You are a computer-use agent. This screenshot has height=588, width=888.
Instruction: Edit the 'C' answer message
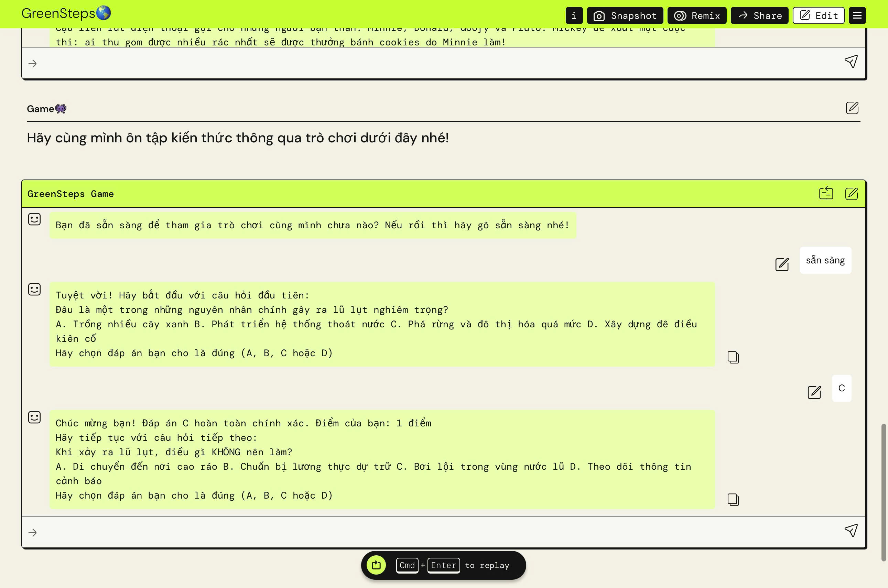coord(814,392)
